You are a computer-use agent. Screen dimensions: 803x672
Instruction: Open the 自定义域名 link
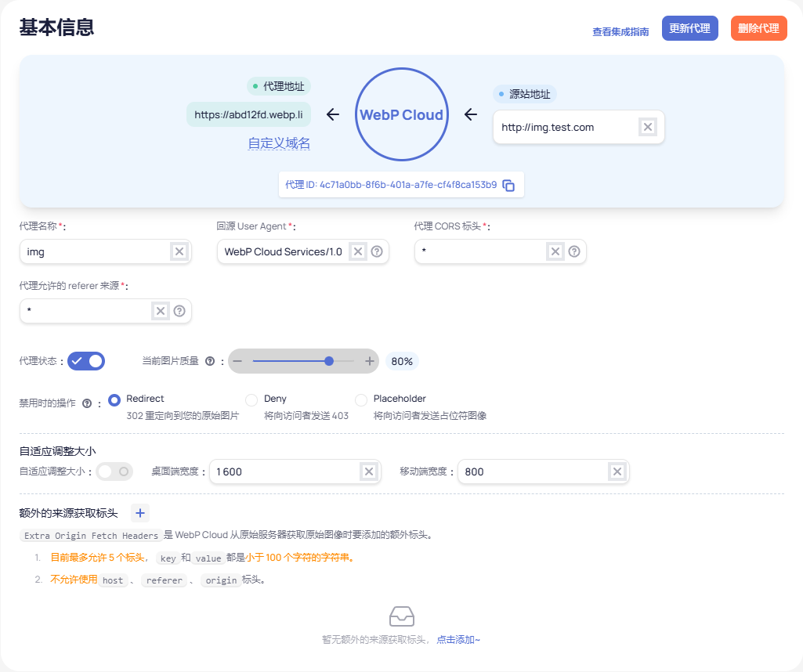click(279, 143)
